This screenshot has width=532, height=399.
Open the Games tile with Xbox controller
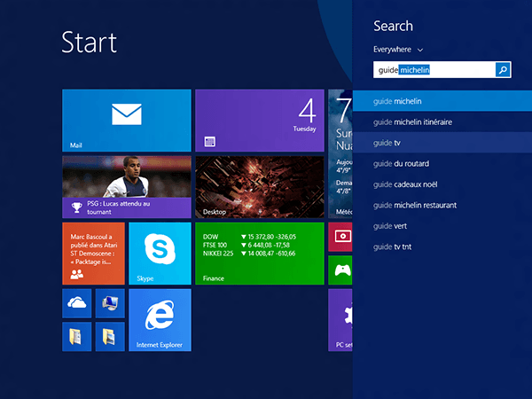(x=340, y=270)
